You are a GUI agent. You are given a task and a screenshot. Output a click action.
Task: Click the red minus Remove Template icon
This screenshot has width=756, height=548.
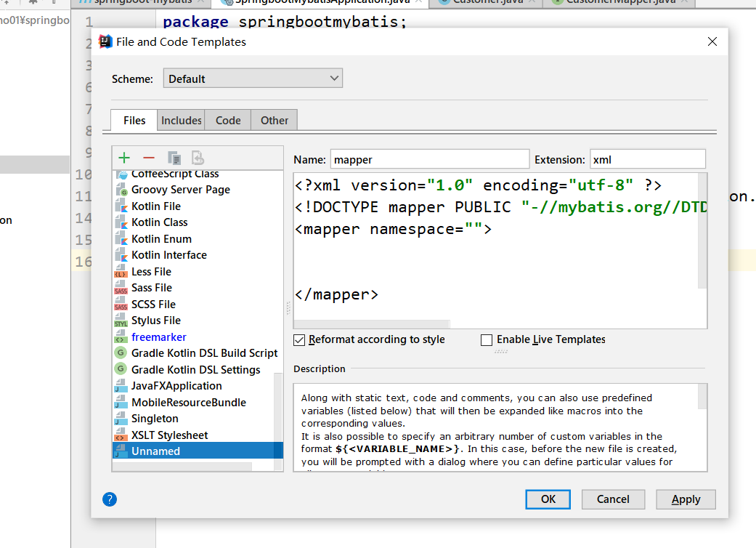click(x=149, y=158)
